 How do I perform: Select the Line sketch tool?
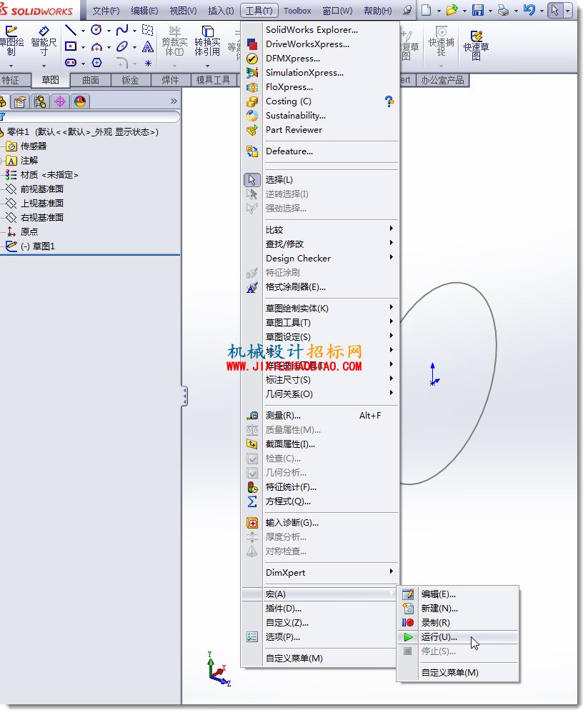(71, 30)
